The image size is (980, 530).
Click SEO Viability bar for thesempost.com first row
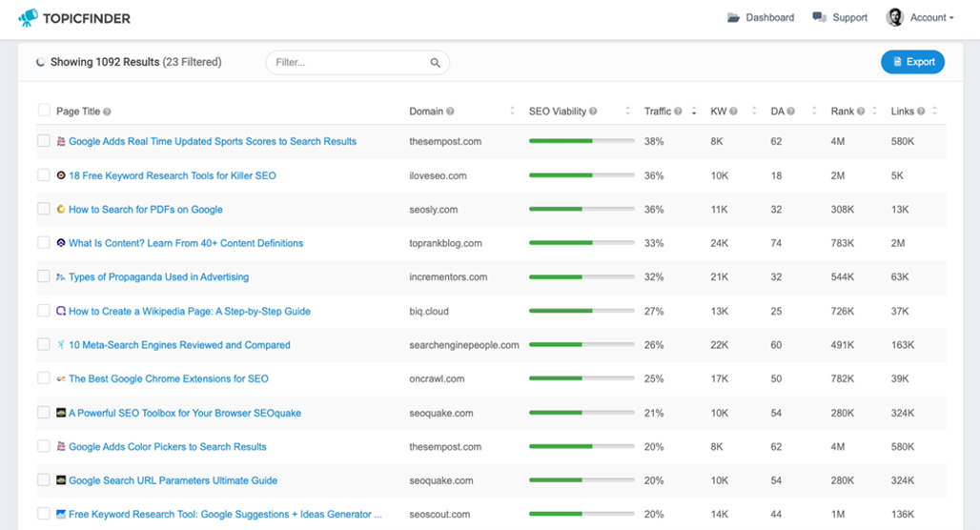coord(582,141)
